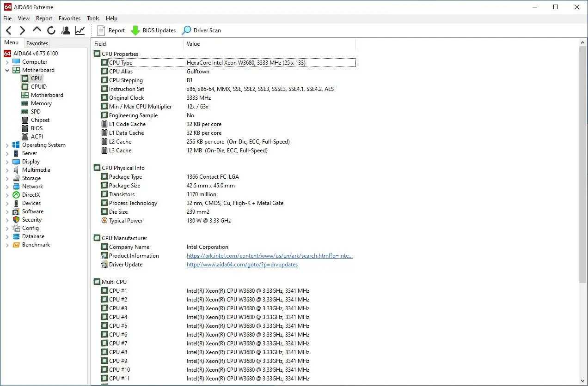Select the DirectX category icon
The width and height of the screenshot is (588, 386).
16,195
